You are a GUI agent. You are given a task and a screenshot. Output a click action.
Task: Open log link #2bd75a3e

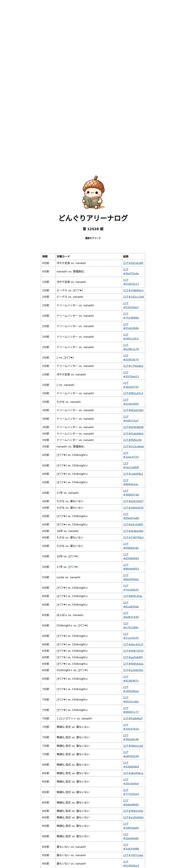coord(131,272)
